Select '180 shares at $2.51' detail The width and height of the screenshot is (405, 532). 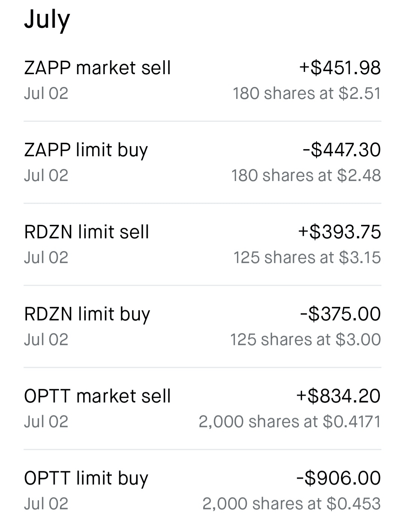click(306, 94)
